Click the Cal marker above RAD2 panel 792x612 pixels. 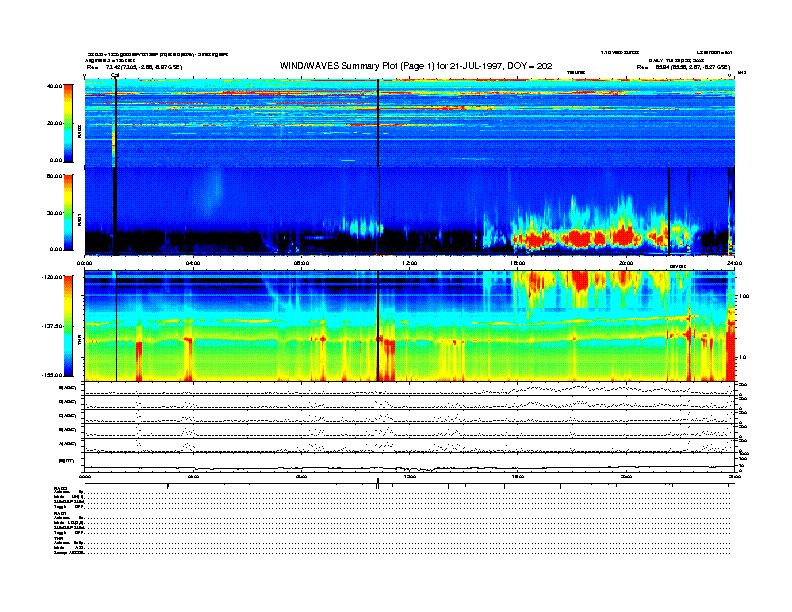click(x=115, y=75)
